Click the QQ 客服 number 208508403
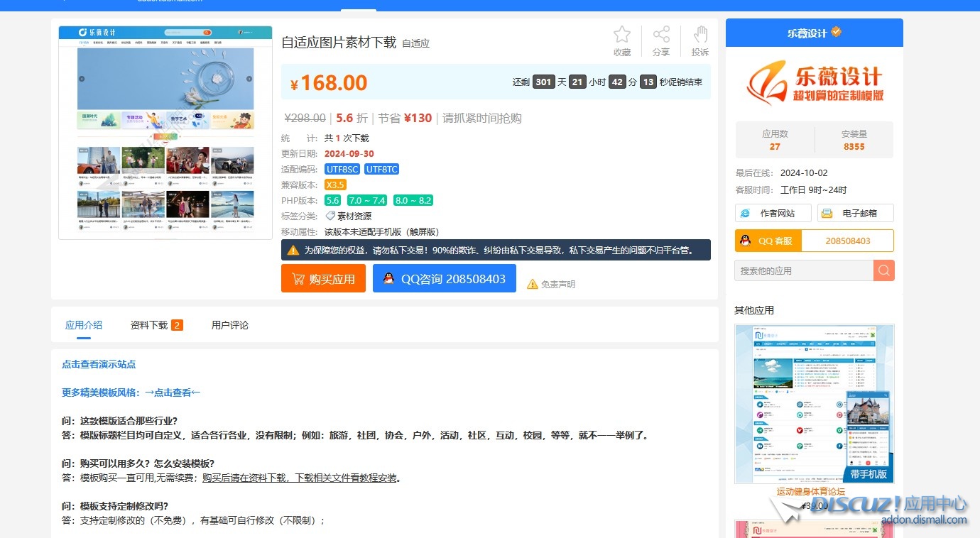This screenshot has height=538, width=980. pyautogui.click(x=847, y=241)
